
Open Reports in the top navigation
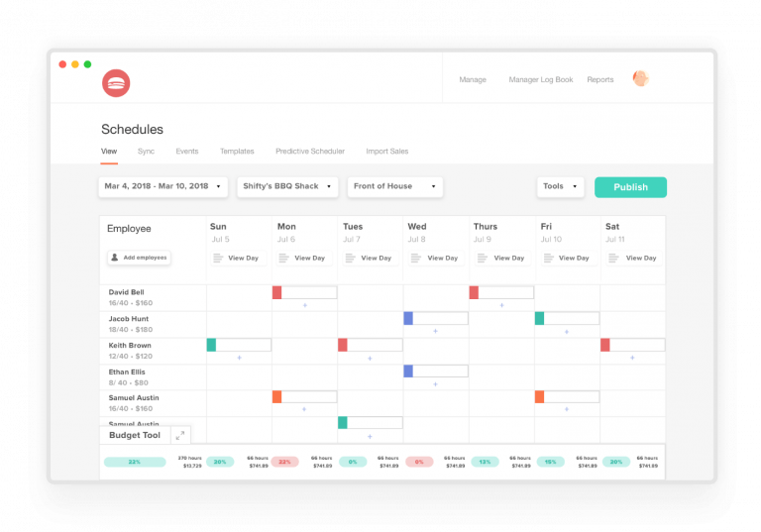click(600, 79)
